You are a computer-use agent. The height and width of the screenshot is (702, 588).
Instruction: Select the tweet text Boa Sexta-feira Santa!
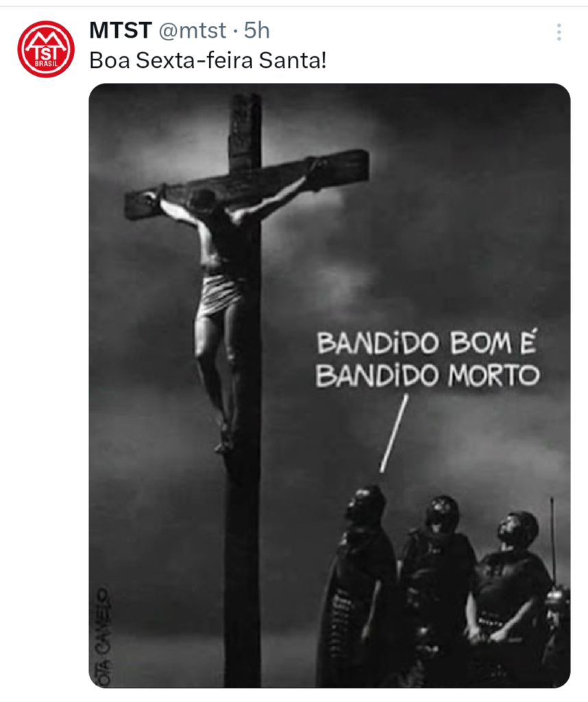[x=208, y=60]
